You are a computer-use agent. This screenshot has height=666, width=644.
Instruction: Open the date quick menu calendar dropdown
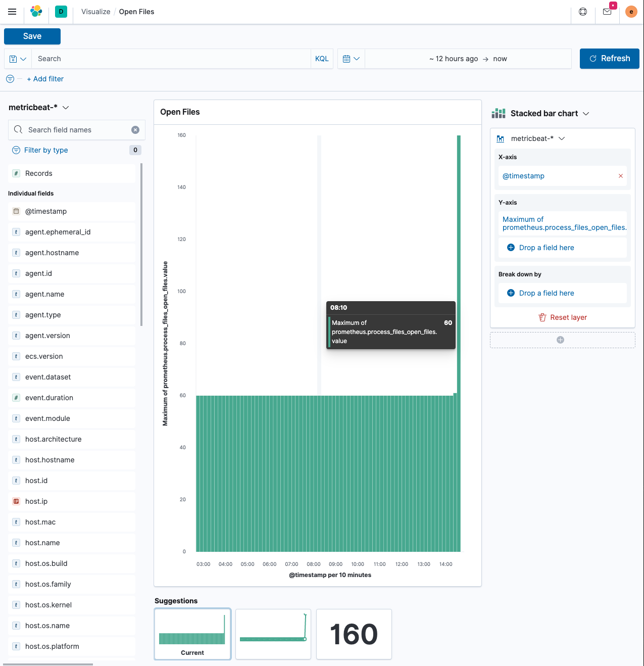(x=351, y=59)
